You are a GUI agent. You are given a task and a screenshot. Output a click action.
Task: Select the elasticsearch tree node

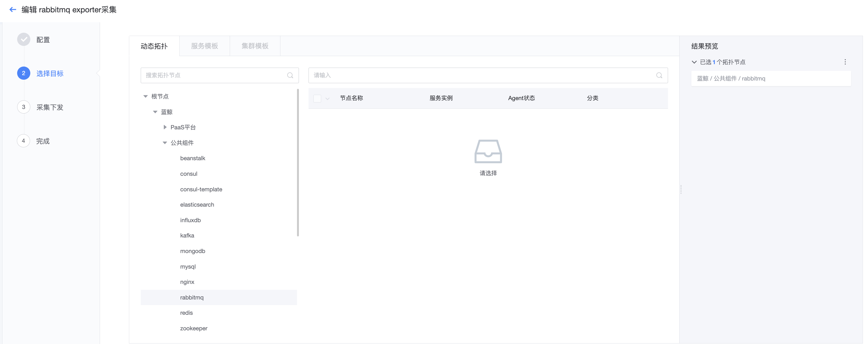pyautogui.click(x=197, y=204)
